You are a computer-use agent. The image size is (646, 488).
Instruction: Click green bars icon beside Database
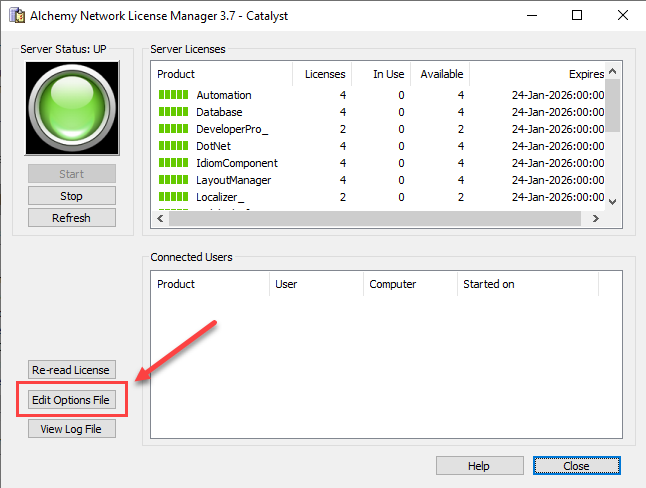point(173,112)
